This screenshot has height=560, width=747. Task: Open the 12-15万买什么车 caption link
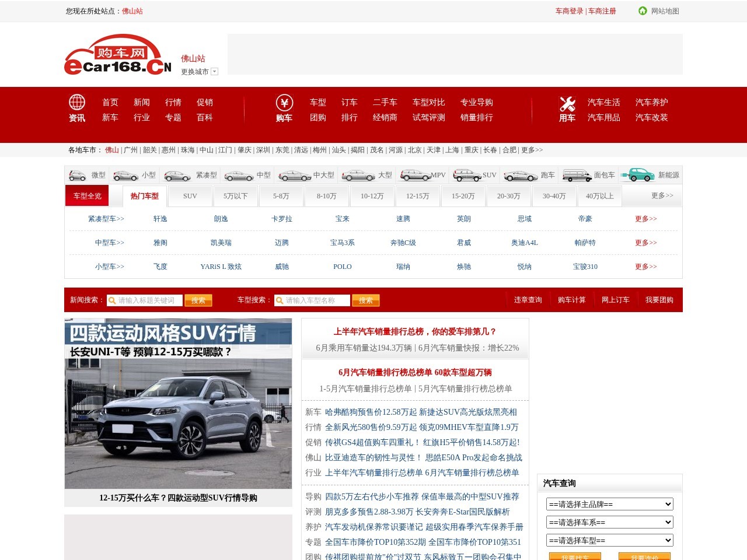click(178, 498)
